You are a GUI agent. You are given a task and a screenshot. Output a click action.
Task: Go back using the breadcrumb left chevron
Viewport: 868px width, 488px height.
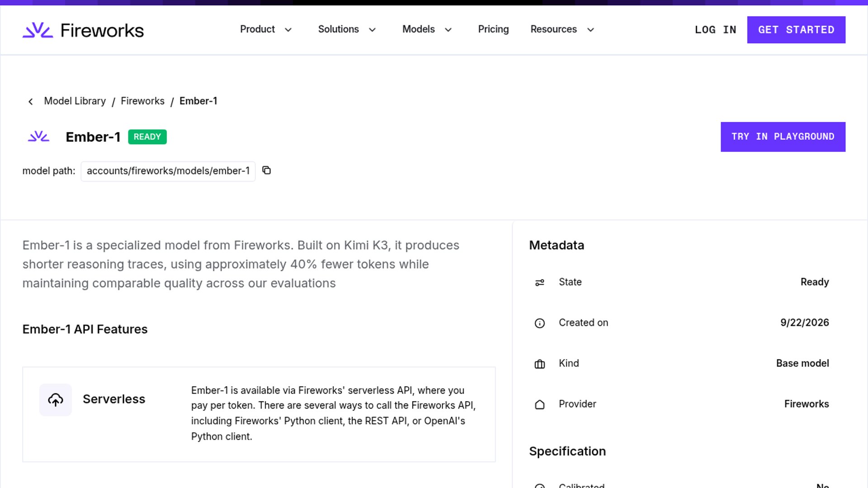[x=31, y=101]
